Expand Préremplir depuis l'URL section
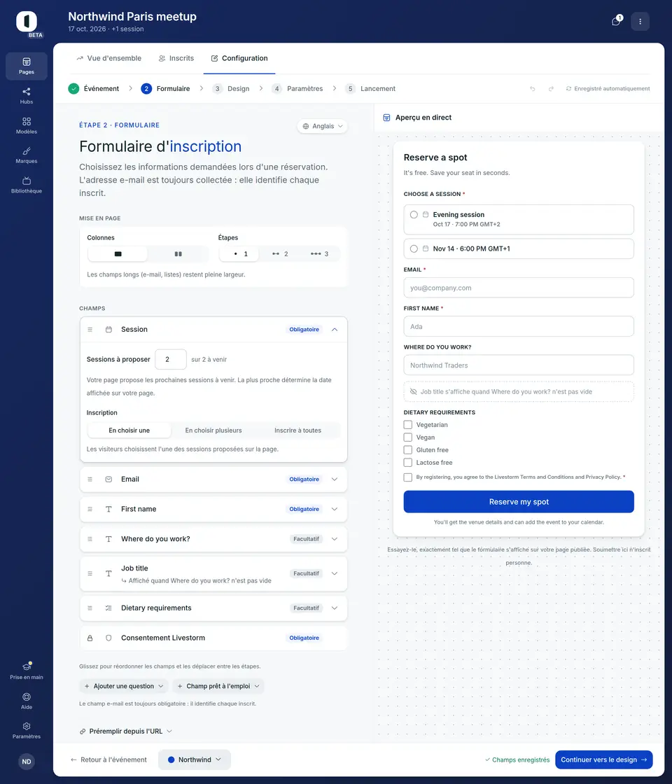This screenshot has width=672, height=784. coord(126,731)
